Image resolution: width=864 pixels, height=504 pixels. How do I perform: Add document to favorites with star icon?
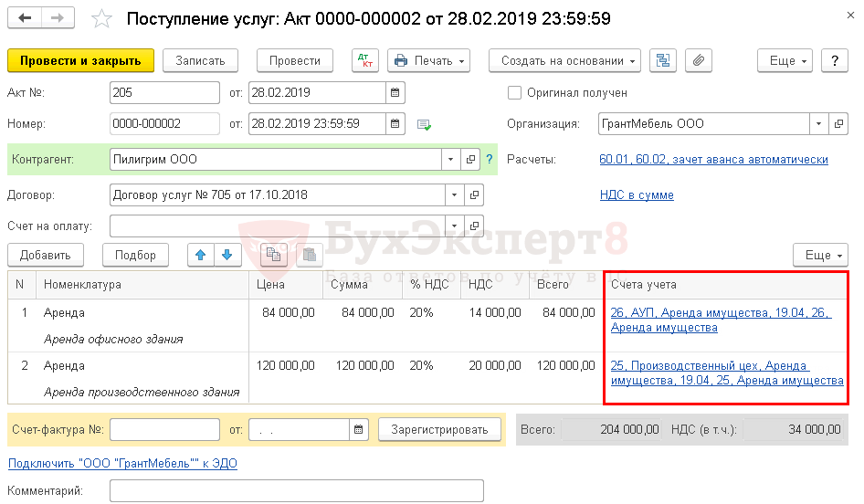click(x=102, y=19)
